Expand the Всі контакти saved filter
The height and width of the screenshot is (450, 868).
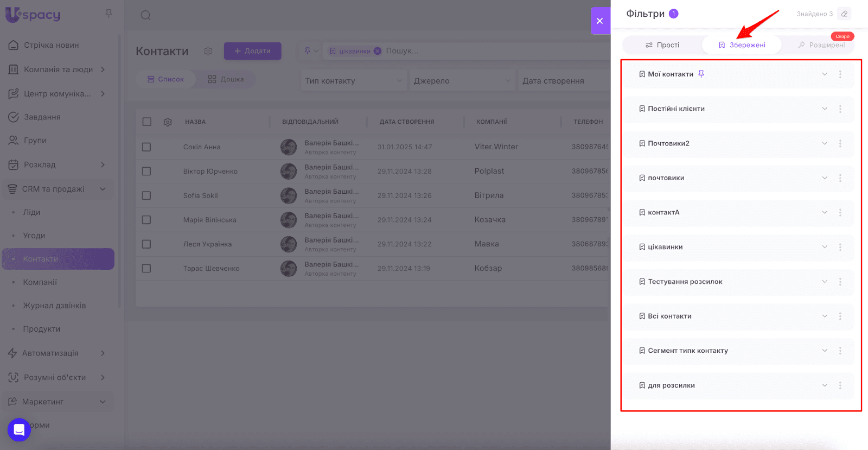point(824,316)
